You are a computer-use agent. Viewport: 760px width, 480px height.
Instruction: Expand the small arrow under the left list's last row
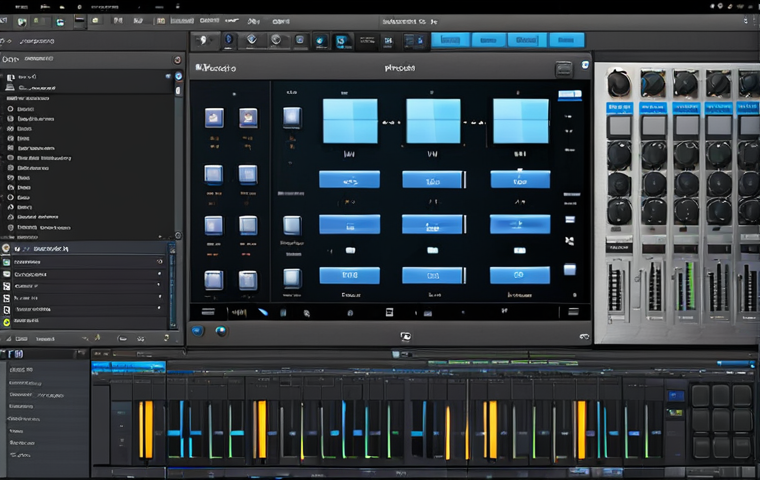coord(160,237)
